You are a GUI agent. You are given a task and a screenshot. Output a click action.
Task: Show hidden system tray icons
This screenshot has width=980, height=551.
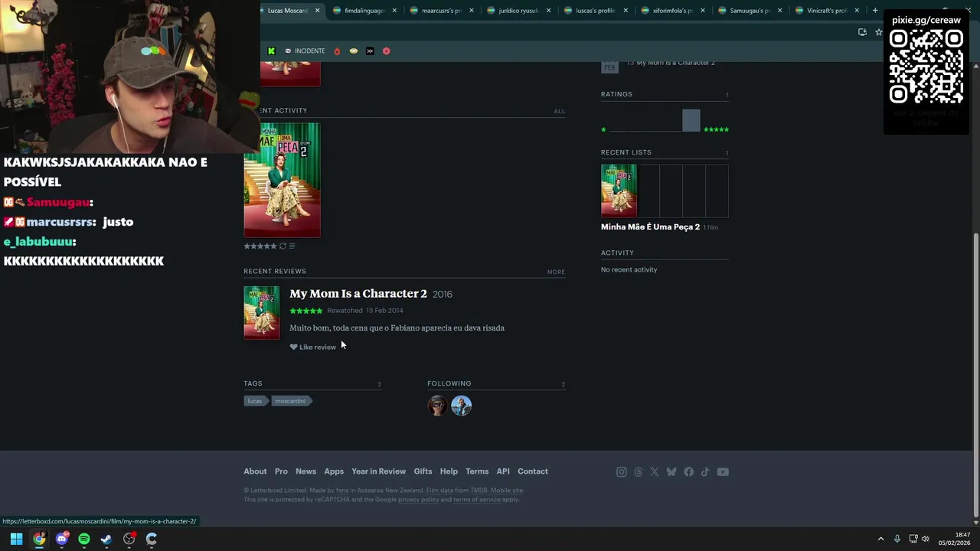click(880, 539)
